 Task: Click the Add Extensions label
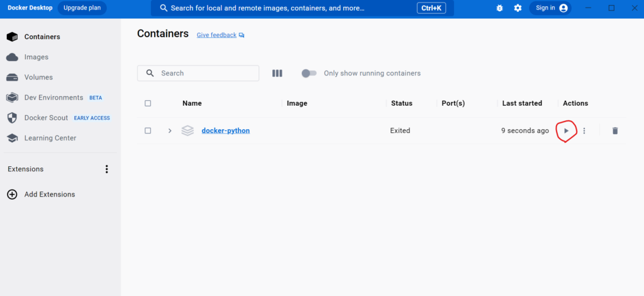point(50,195)
